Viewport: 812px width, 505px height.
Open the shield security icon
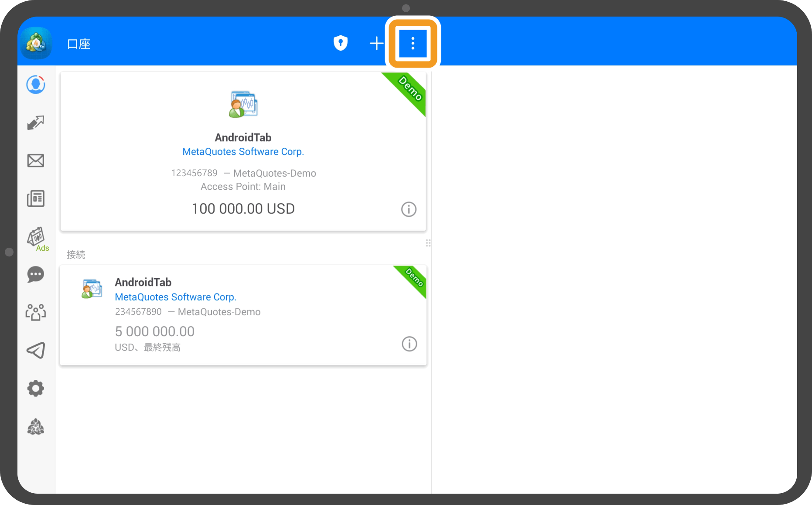click(341, 43)
